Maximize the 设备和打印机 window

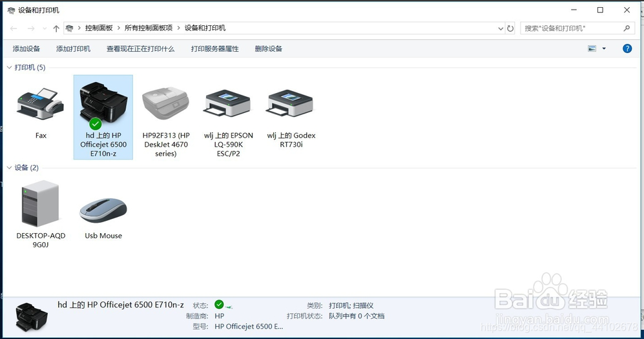pyautogui.click(x=600, y=10)
